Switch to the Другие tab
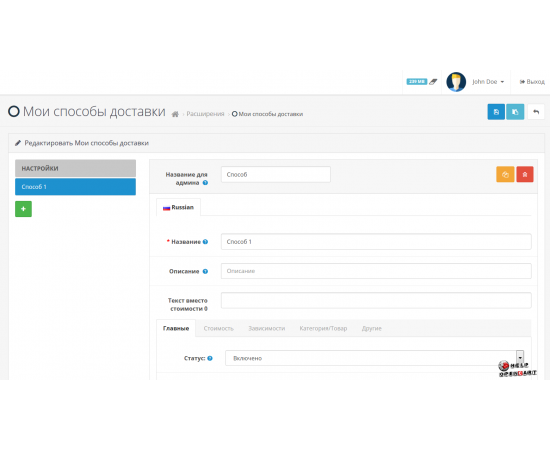This screenshot has height=450, width=550. tap(371, 328)
